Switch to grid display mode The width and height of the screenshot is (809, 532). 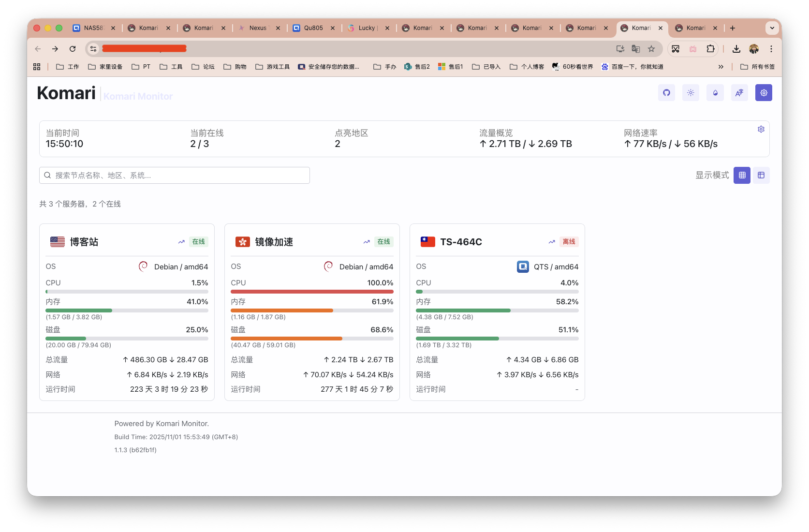tap(742, 175)
